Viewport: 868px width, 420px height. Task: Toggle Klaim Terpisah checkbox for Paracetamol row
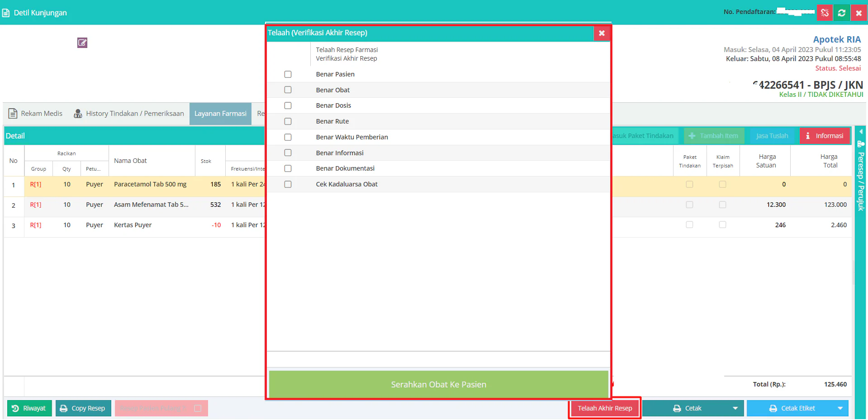723,184
